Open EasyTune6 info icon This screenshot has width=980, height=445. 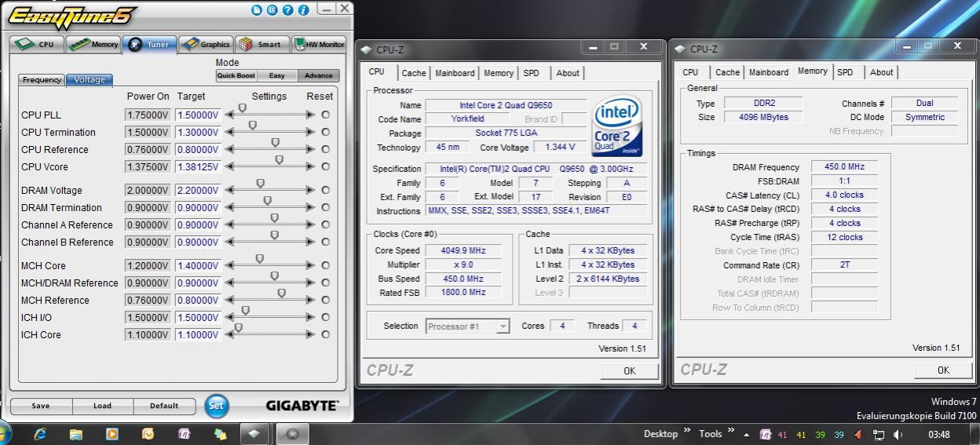[303, 10]
